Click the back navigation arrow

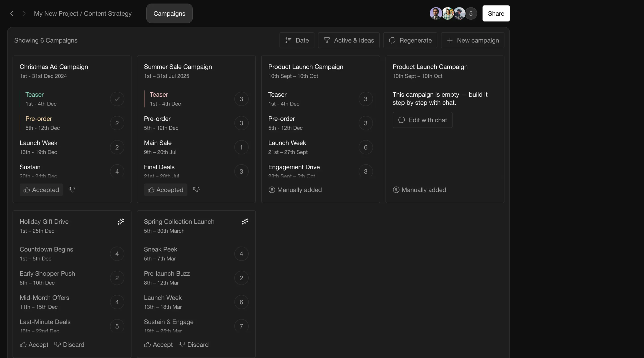click(x=12, y=14)
